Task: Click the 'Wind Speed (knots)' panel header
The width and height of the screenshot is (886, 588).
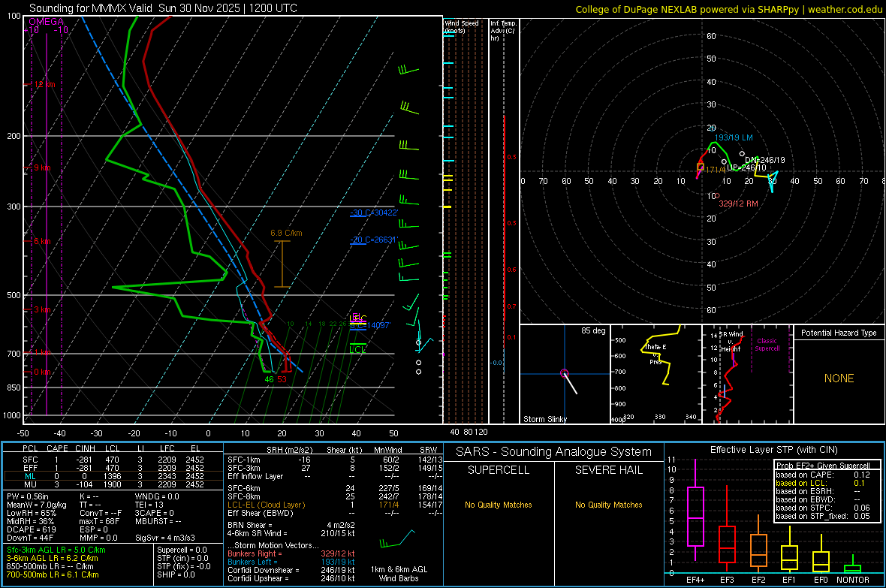Action: pyautogui.click(x=462, y=26)
